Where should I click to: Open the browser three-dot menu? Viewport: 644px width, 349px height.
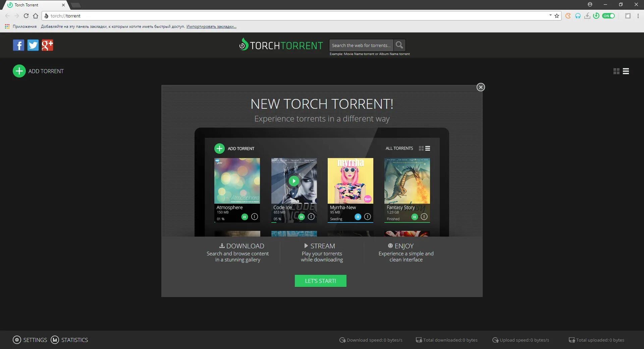638,16
